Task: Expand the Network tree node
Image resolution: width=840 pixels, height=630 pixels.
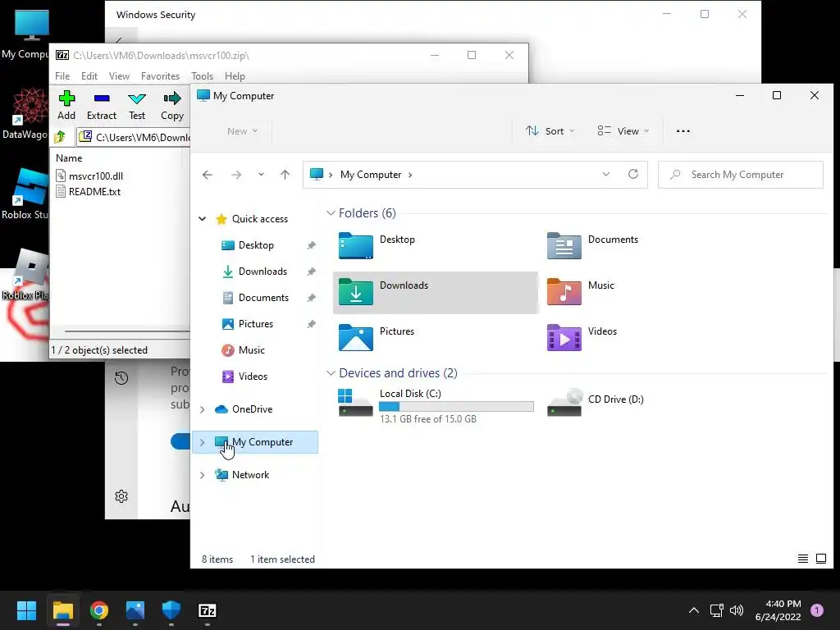Action: coord(202,475)
